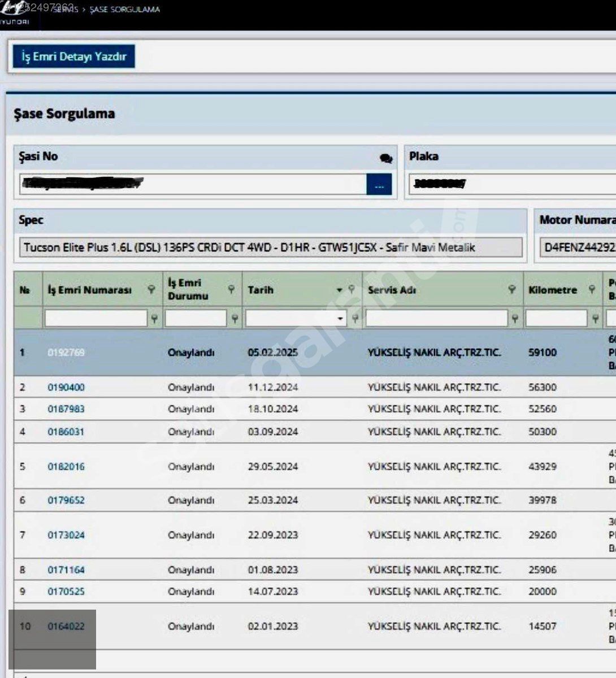Select the Spec text field
Screen dimensions: 616x678
click(x=271, y=247)
